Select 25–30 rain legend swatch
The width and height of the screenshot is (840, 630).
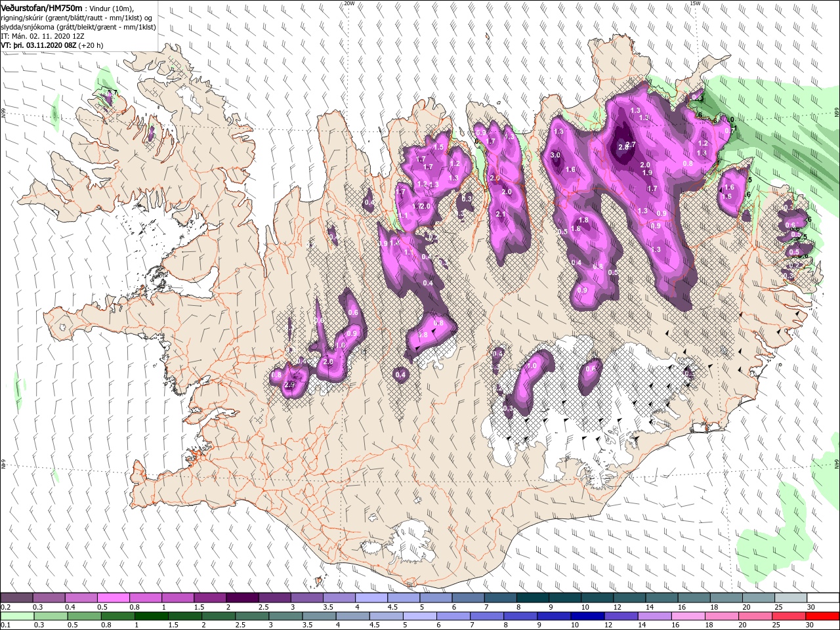pyautogui.click(x=789, y=616)
